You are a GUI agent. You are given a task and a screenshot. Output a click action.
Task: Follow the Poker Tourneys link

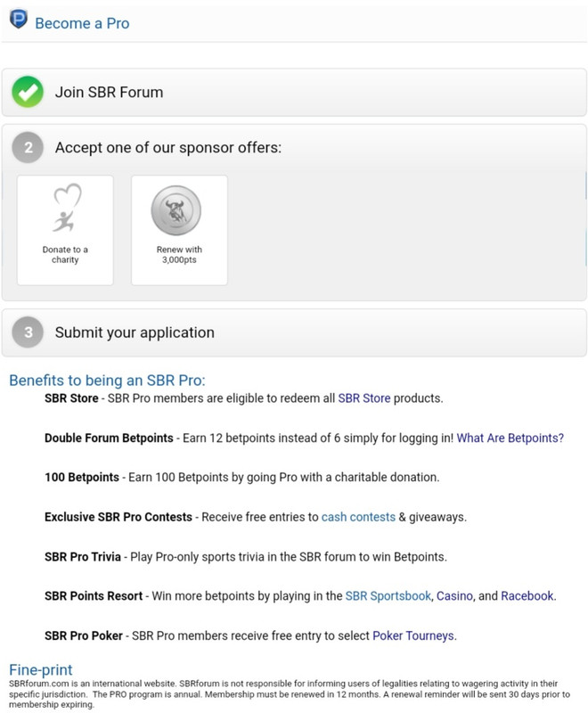[413, 635]
